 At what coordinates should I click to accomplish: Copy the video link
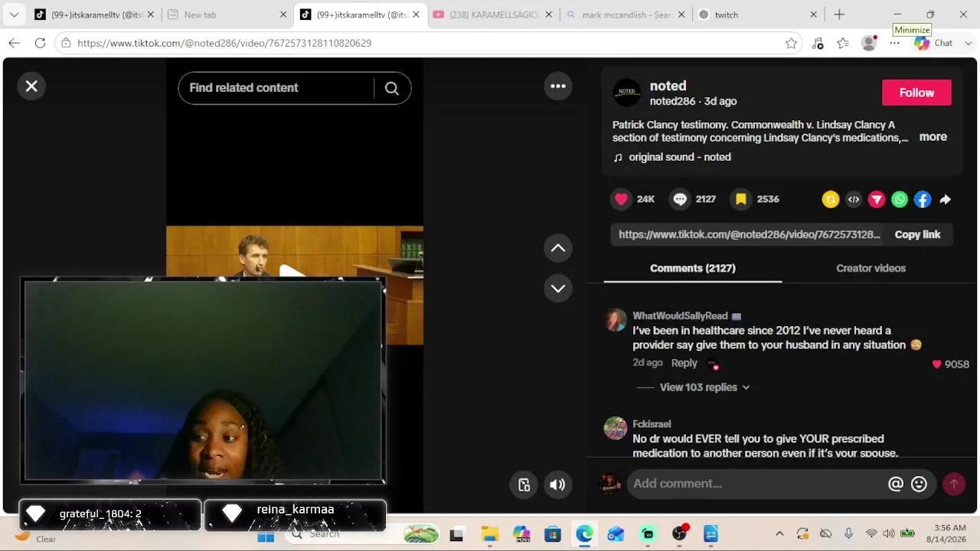917,235
